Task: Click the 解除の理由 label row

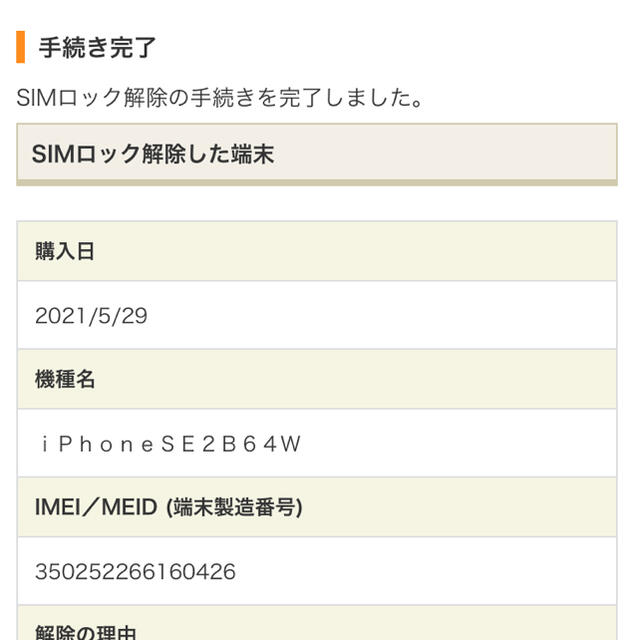Action: 317,623
